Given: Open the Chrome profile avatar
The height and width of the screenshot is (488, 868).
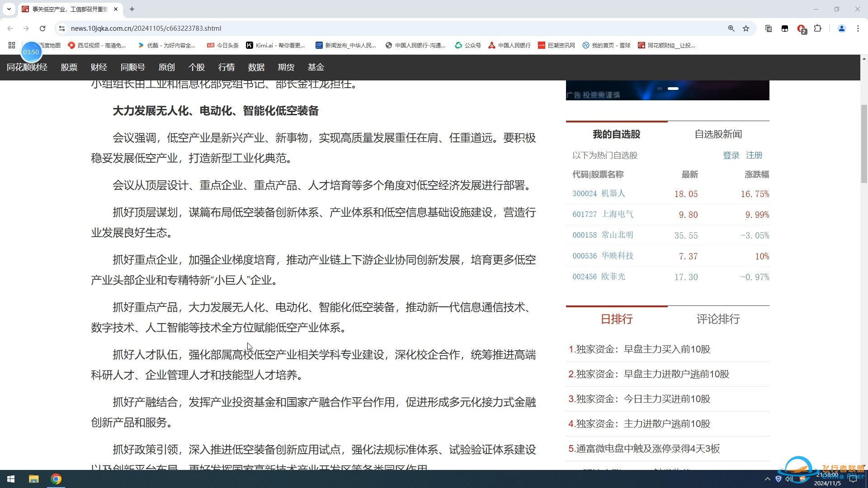Looking at the screenshot, I should click(x=841, y=28).
